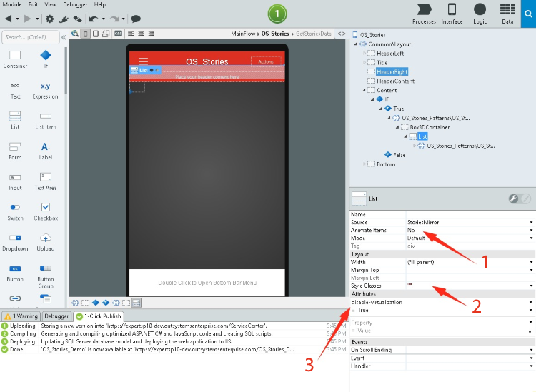Image resolution: width=536 pixels, height=392 pixels.
Task: Open the Animate Items dropdown
Action: (531, 231)
